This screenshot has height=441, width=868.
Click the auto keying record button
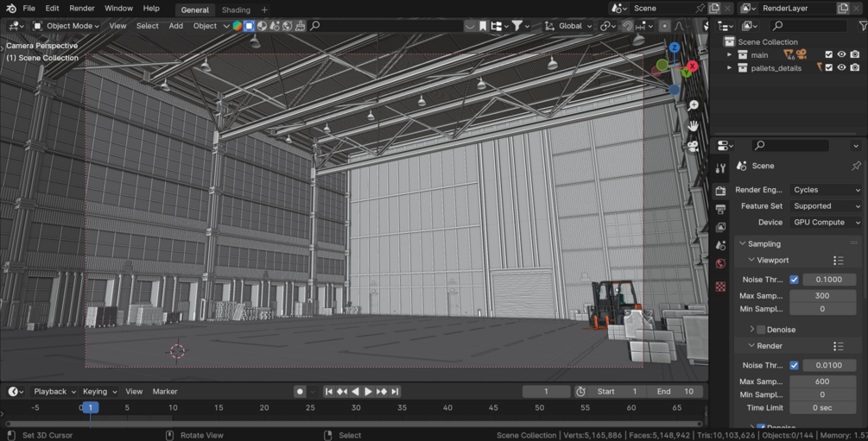[x=300, y=391]
